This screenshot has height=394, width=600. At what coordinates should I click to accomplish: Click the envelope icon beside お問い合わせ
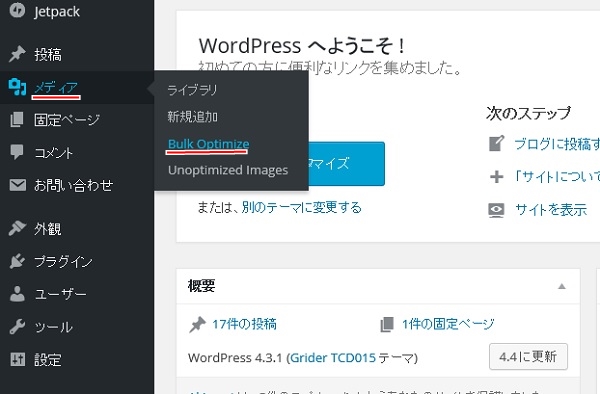(x=18, y=185)
